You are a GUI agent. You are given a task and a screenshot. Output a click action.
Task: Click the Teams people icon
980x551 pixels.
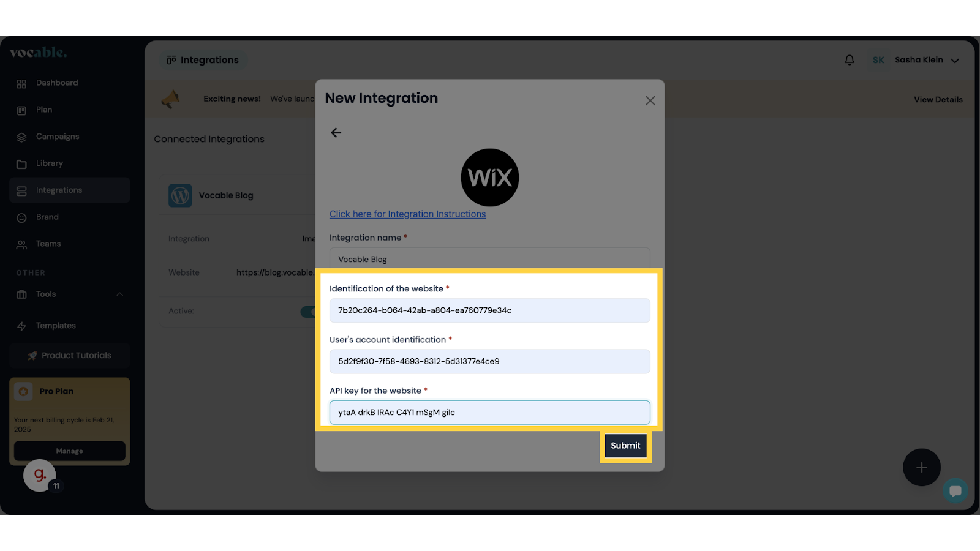point(21,245)
